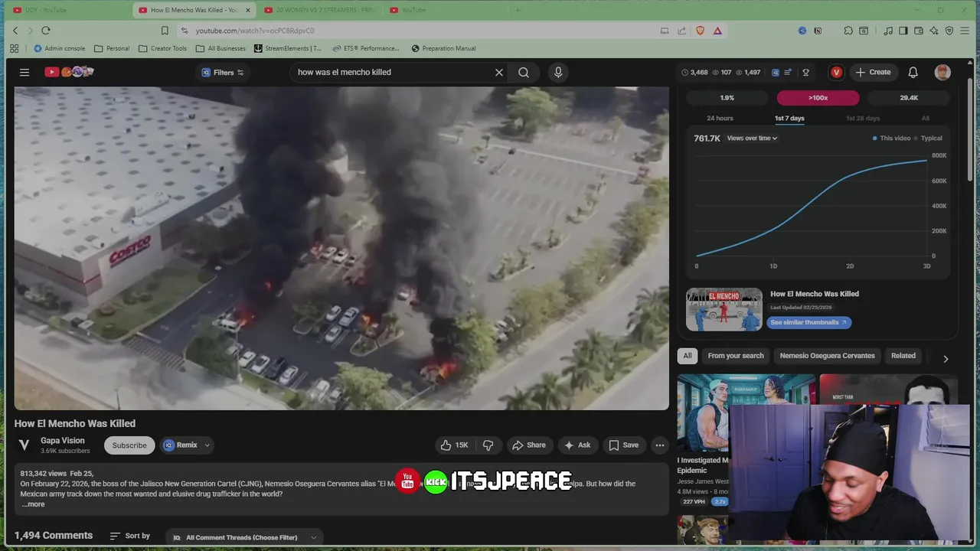Select the Related chip
This screenshot has width=980, height=551.
pyautogui.click(x=903, y=356)
